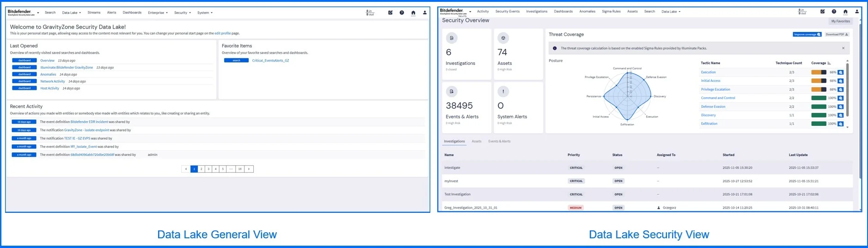Go to Sigma Rules in navigation
This screenshot has width=868, height=248.
[x=611, y=12]
